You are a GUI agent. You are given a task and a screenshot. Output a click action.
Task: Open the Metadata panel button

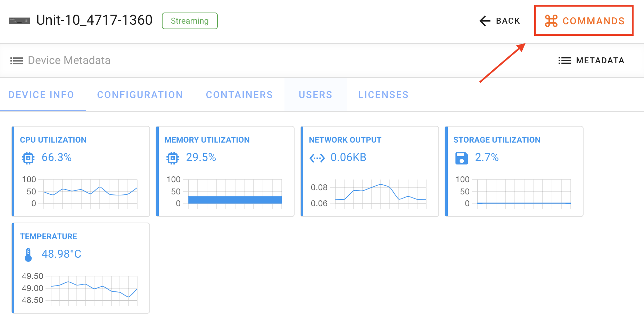tap(591, 61)
